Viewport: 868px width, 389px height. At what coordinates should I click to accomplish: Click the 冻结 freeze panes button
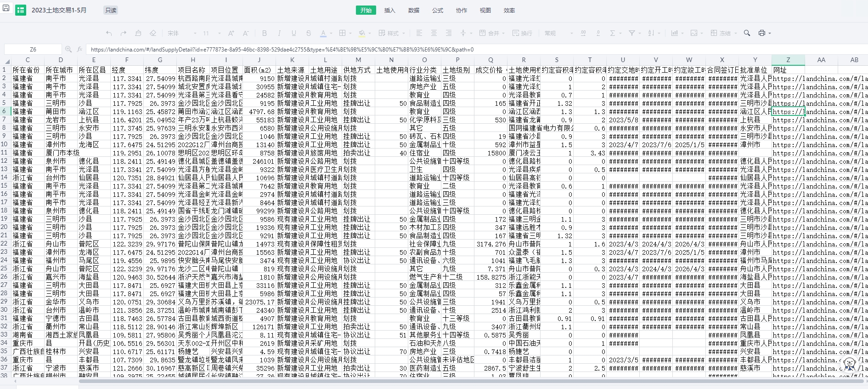[723, 33]
